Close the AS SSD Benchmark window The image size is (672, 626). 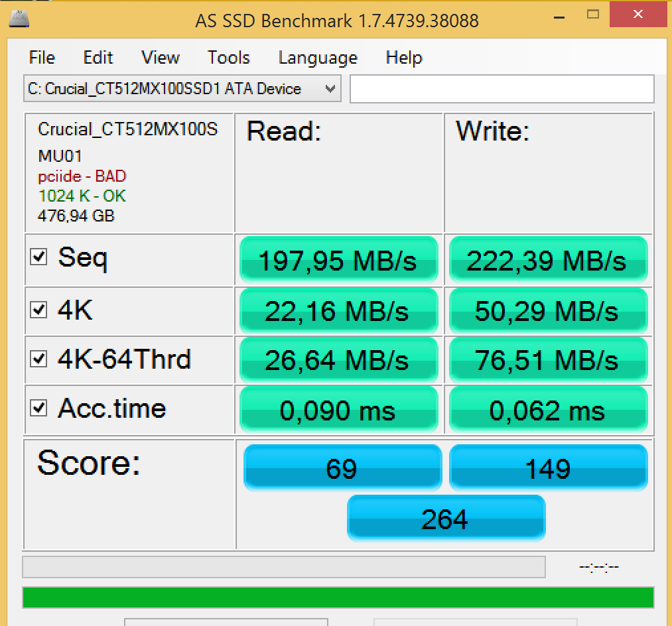click(x=638, y=14)
